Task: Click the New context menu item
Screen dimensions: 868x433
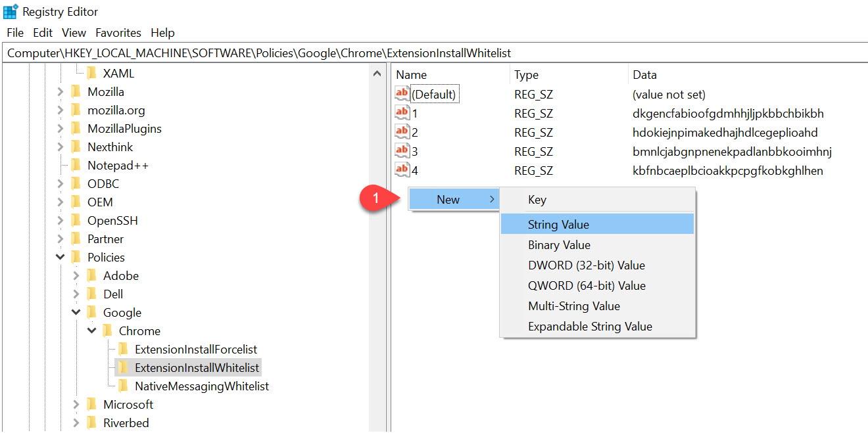Action: point(454,200)
